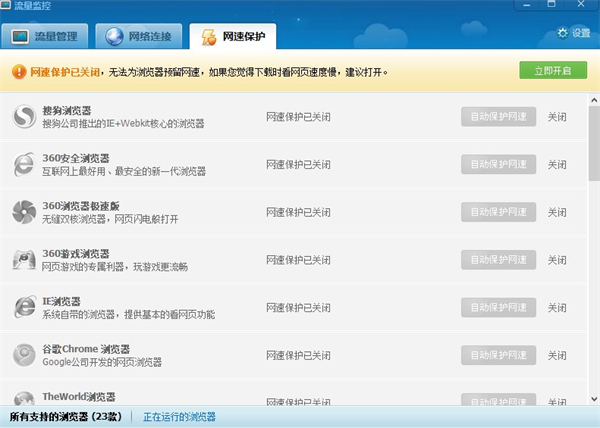Click the 搜狗浏览器 name text
The height and width of the screenshot is (428, 600).
[67, 111]
